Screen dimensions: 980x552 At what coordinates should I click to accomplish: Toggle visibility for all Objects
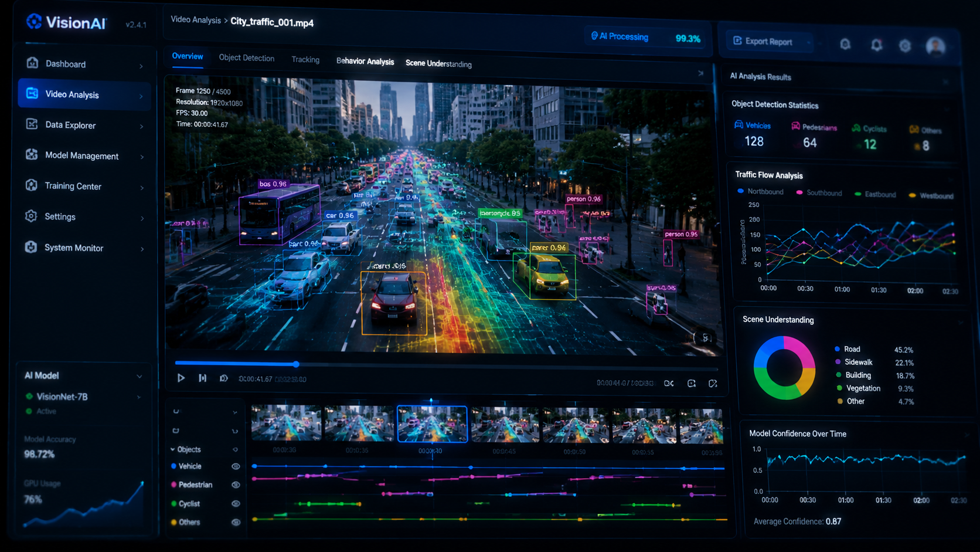(235, 449)
